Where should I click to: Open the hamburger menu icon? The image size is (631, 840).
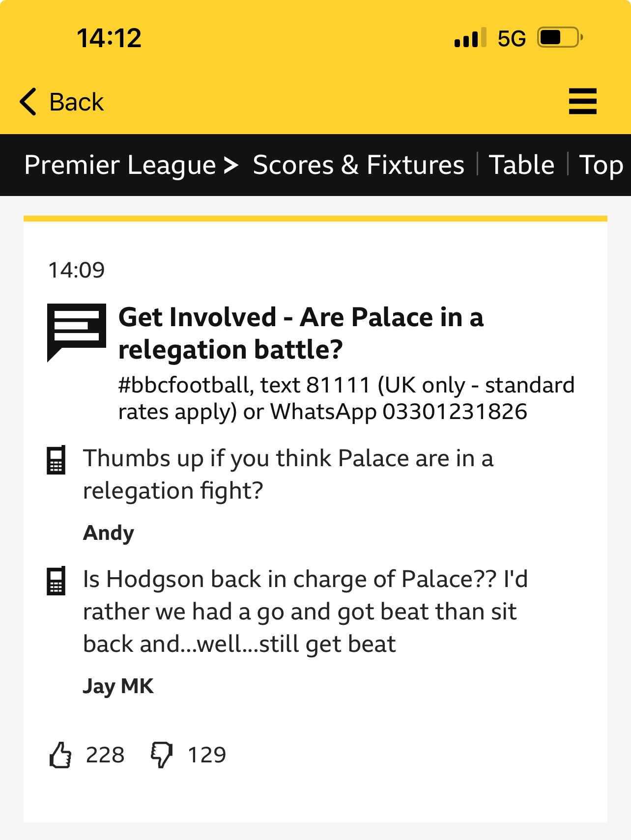(x=582, y=101)
